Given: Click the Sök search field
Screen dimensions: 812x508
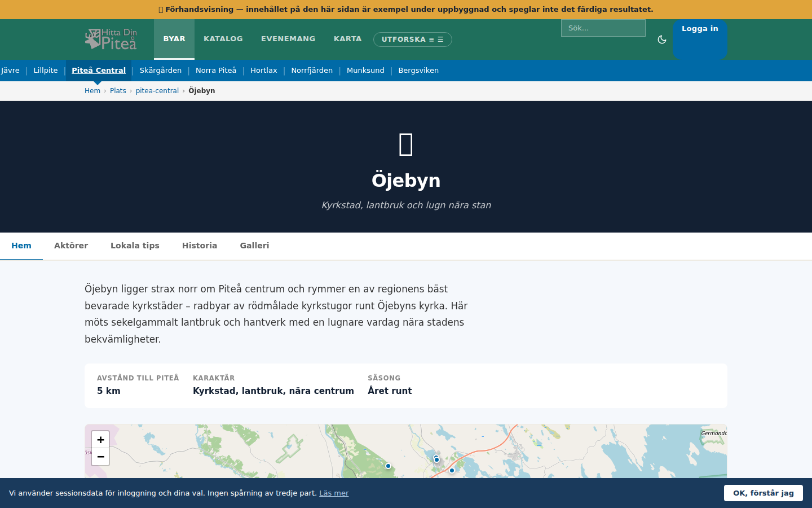Looking at the screenshot, I should (x=603, y=28).
